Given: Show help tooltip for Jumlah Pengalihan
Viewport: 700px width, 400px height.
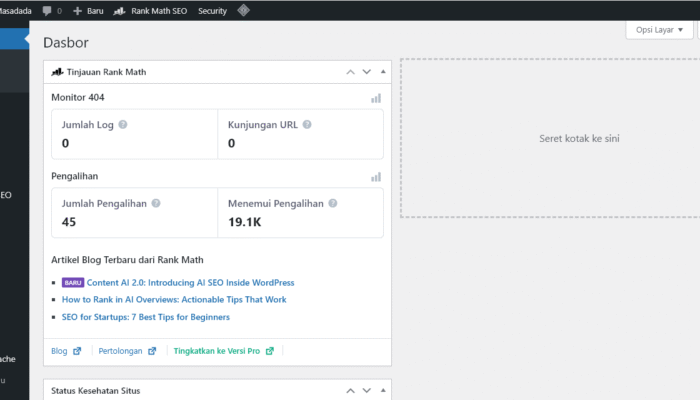Looking at the screenshot, I should click(x=156, y=203).
